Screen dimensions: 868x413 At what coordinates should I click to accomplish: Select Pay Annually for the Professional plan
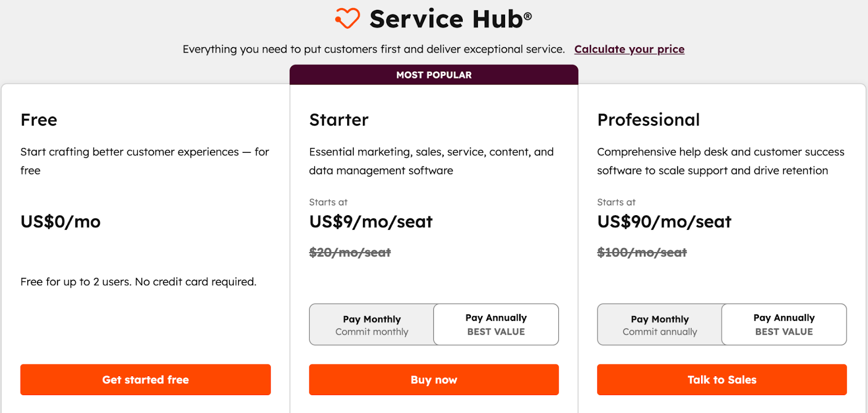coord(783,324)
